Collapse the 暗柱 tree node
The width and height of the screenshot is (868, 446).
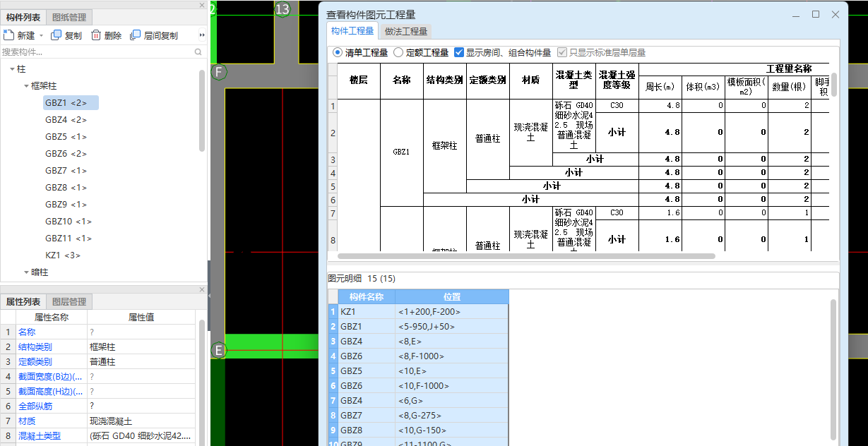coord(26,272)
